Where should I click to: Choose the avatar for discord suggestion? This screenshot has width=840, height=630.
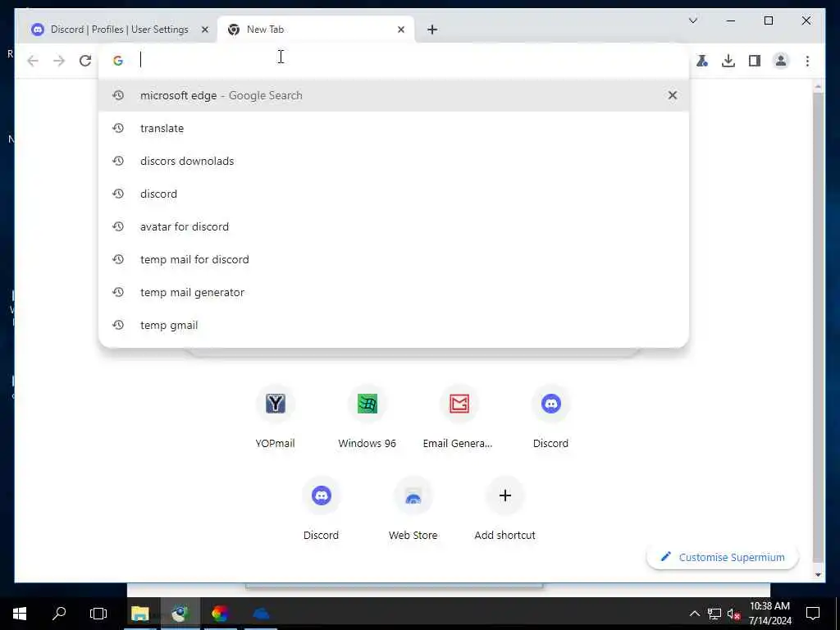coord(394,226)
